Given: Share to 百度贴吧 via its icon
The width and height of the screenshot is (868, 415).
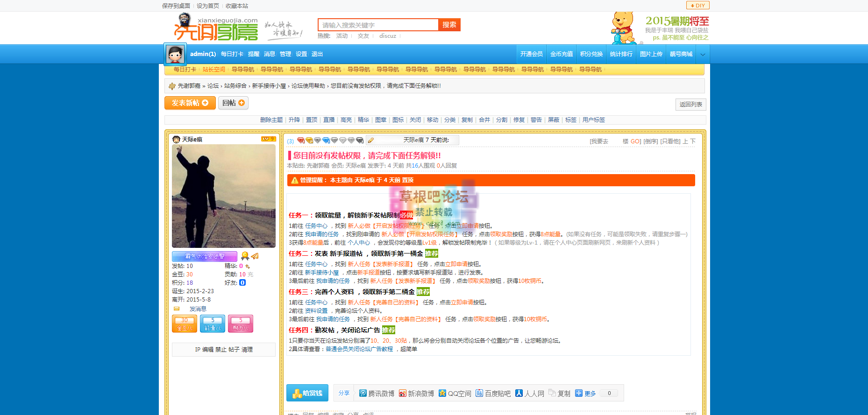Looking at the screenshot, I should pos(479,394).
